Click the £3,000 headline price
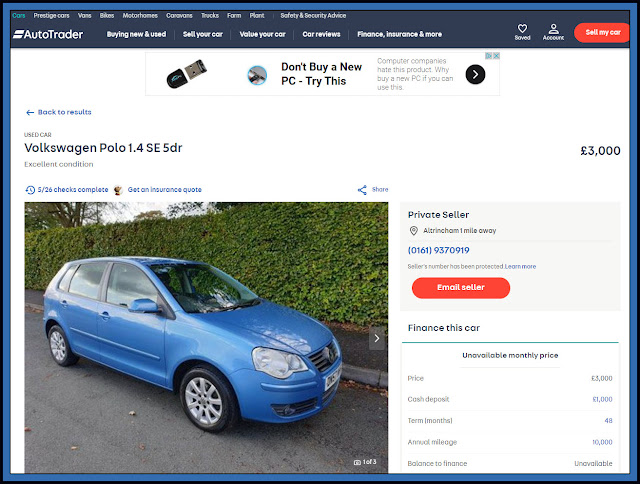 click(600, 151)
